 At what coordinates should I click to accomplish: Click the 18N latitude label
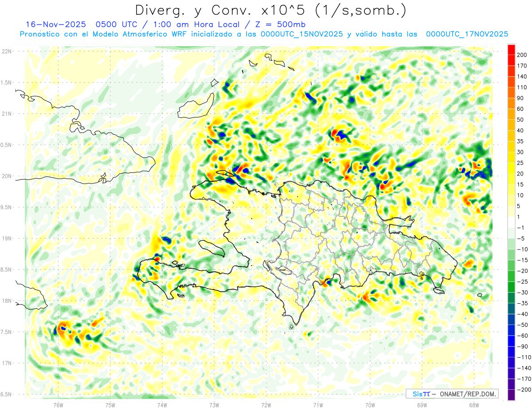(6, 301)
